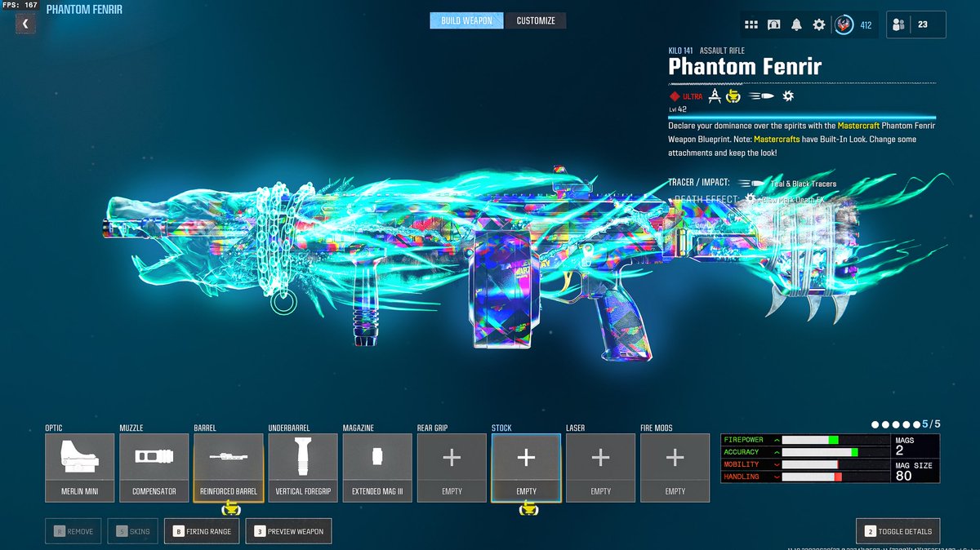Click the tracer bullet icon beside Tracer / Impact
Screen dimensions: 980x550
(751, 184)
